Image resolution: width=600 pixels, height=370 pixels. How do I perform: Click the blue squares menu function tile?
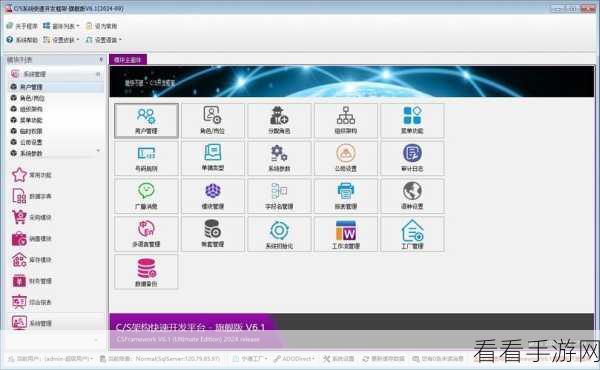412,121
